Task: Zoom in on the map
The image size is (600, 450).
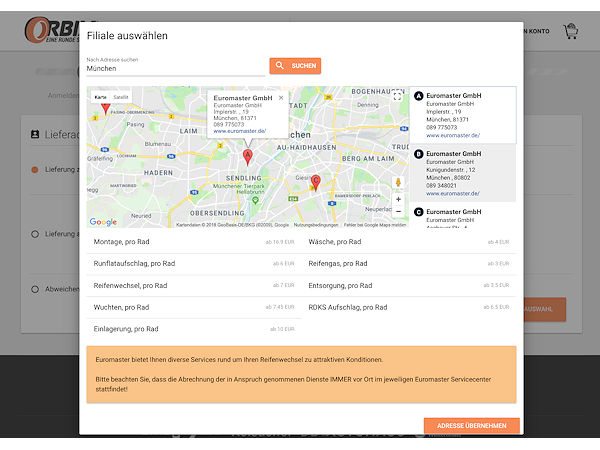Action: click(398, 199)
